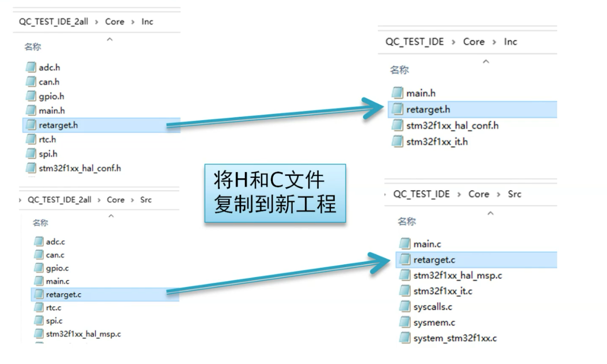Select spi.h file icon in QC_TEST_IDE_2all Inc
The height and width of the screenshot is (364, 607).
[x=31, y=154]
